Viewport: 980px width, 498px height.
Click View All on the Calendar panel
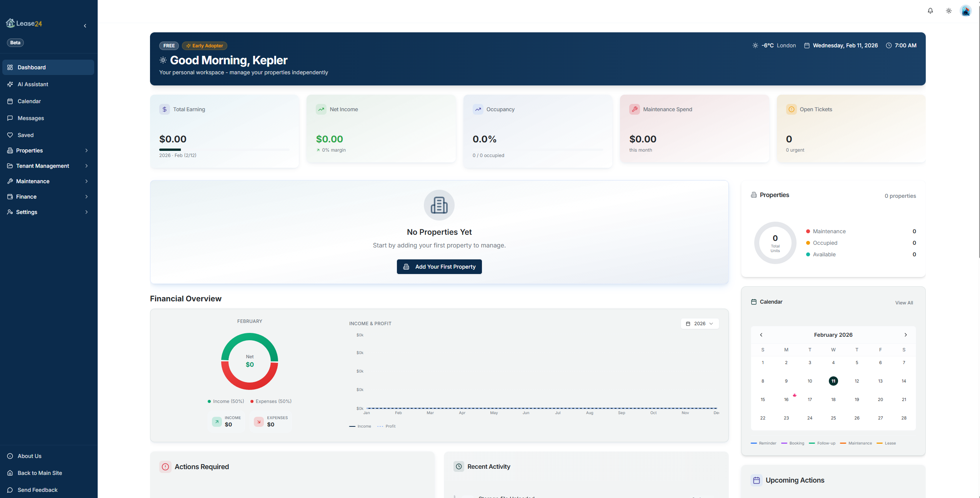[904, 302]
